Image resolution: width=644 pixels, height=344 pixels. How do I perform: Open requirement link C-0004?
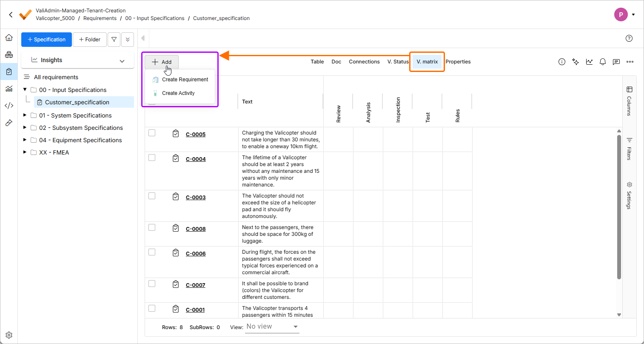(x=196, y=159)
